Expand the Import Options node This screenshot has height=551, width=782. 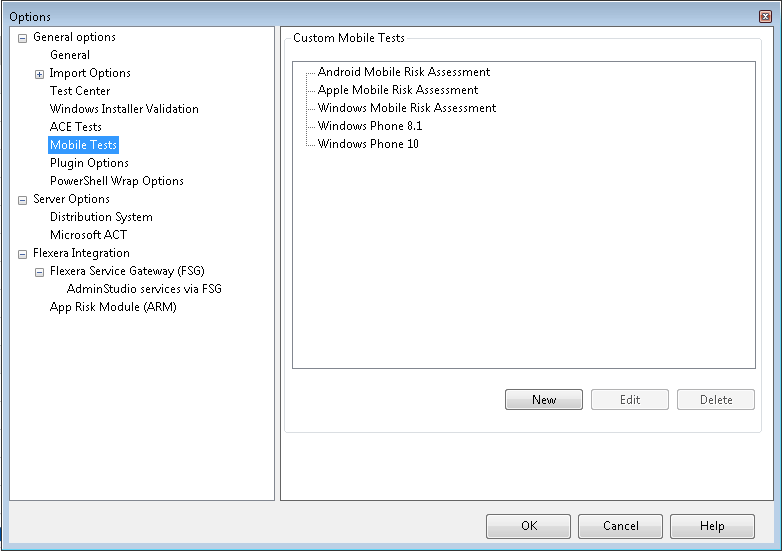coord(40,74)
